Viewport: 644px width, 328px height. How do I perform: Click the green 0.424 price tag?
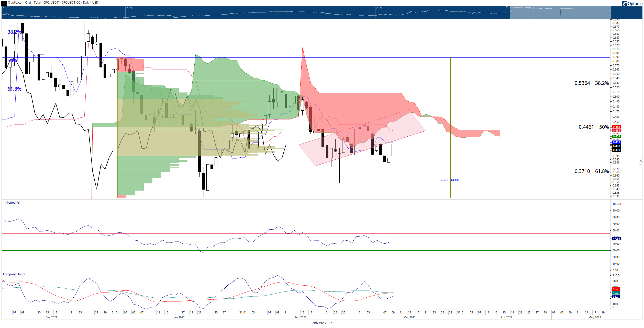coord(616,136)
